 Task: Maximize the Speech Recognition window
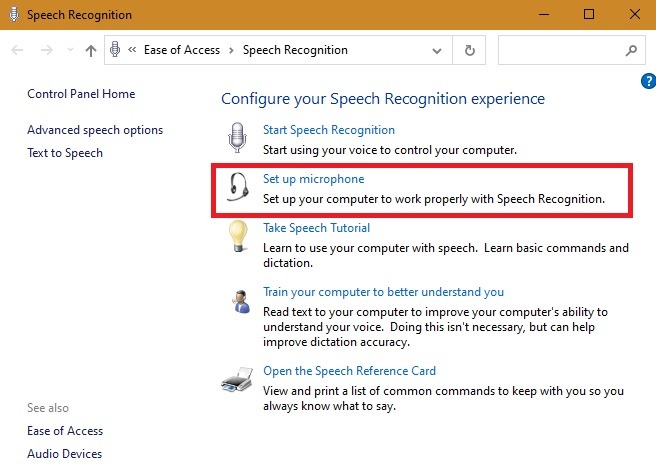589,14
